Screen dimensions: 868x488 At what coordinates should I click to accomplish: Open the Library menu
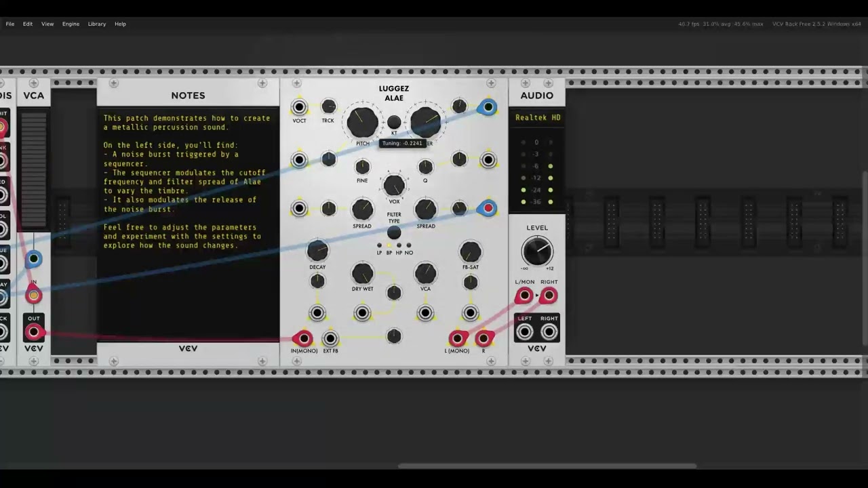[x=97, y=24]
